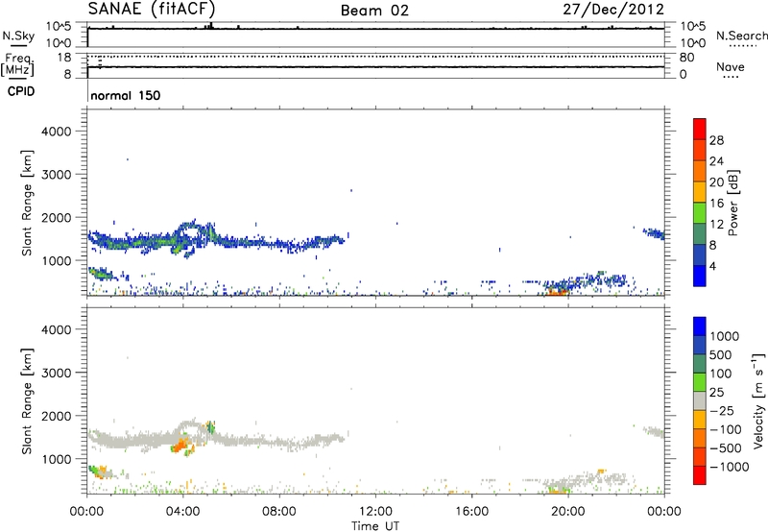Image resolution: width=768 pixels, height=532 pixels.
Task: Select the 3000 tick in the power panel
Action: click(56, 175)
